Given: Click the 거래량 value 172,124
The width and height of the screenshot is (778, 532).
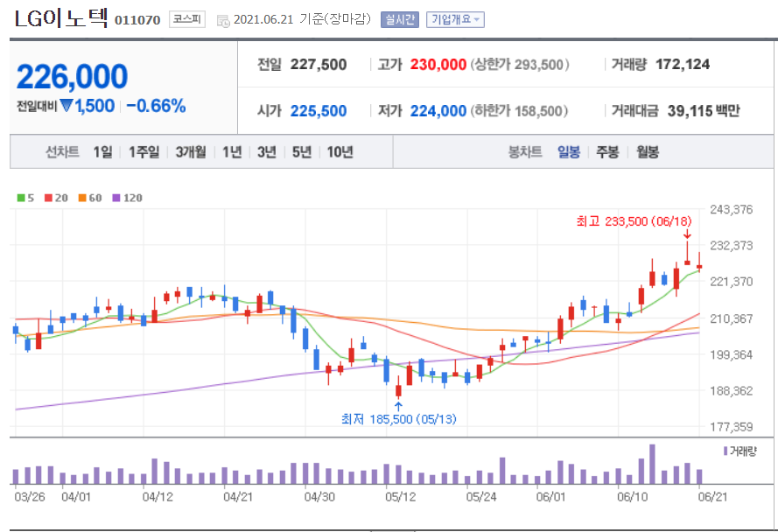Looking at the screenshot, I should 683,65.
